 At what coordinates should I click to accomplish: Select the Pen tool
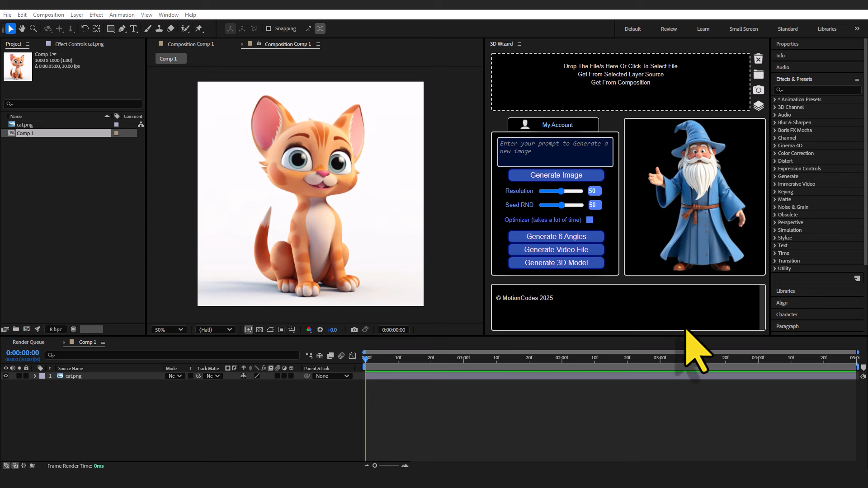click(x=122, y=28)
